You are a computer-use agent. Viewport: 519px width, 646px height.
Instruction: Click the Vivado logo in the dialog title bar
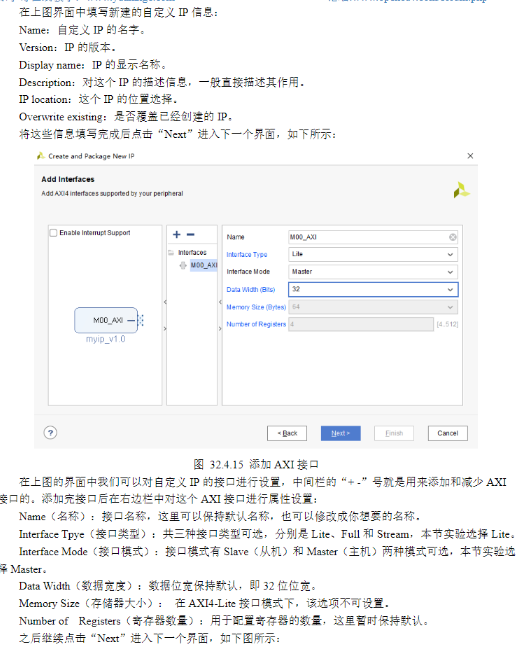40,156
